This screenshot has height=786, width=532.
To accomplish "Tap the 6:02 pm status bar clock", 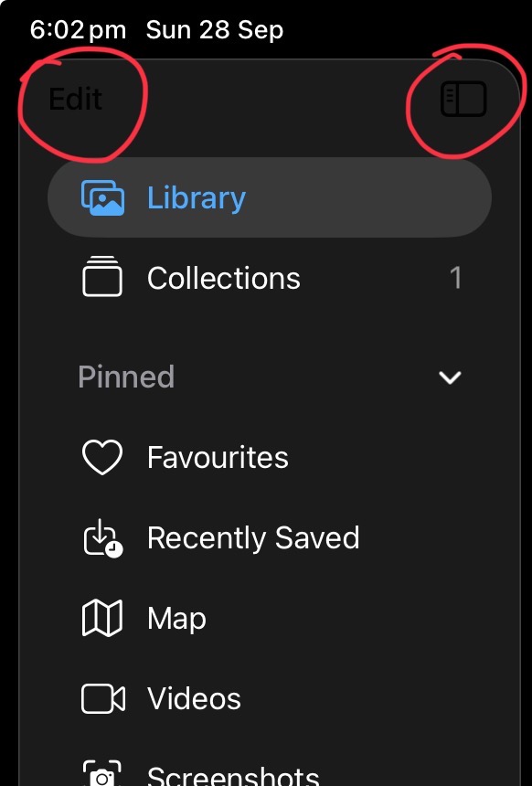I will [78, 30].
